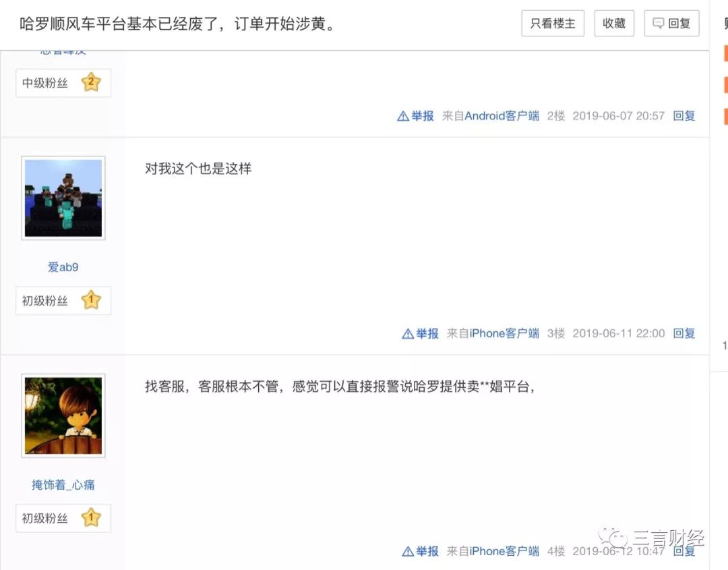Click the 中级粉丝 badge label
This screenshot has height=570, width=728.
pyautogui.click(x=45, y=83)
